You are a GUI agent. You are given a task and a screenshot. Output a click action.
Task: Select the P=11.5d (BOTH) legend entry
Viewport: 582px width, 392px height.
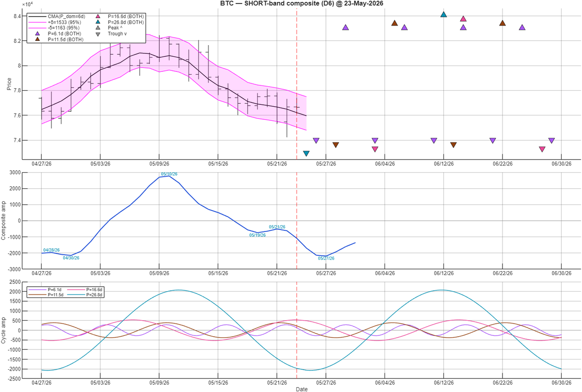(59, 39)
